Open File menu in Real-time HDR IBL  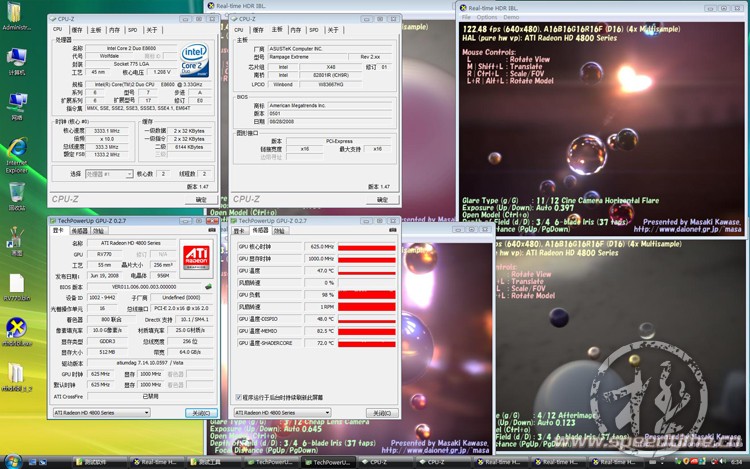(x=465, y=18)
